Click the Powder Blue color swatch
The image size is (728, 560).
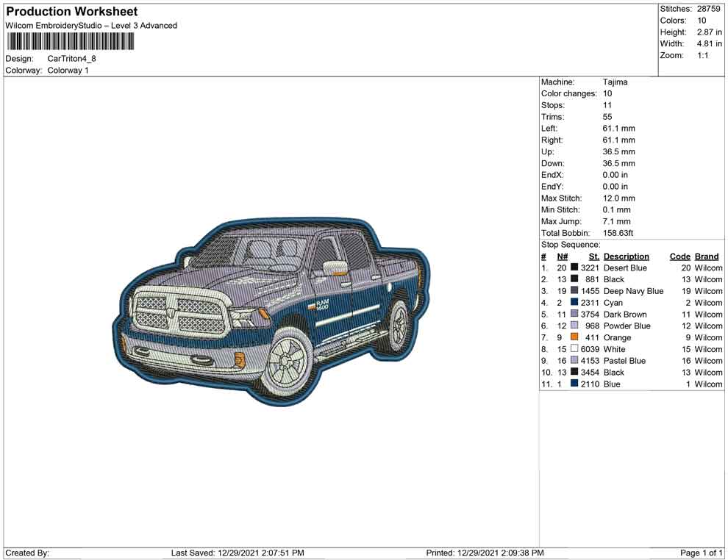pyautogui.click(x=574, y=326)
